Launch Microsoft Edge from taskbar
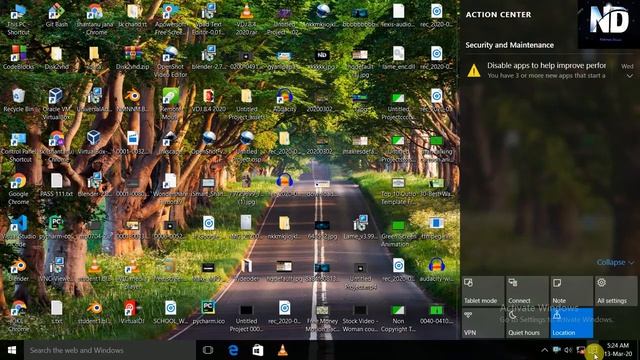Viewport: 640px width, 360px height. [233, 350]
